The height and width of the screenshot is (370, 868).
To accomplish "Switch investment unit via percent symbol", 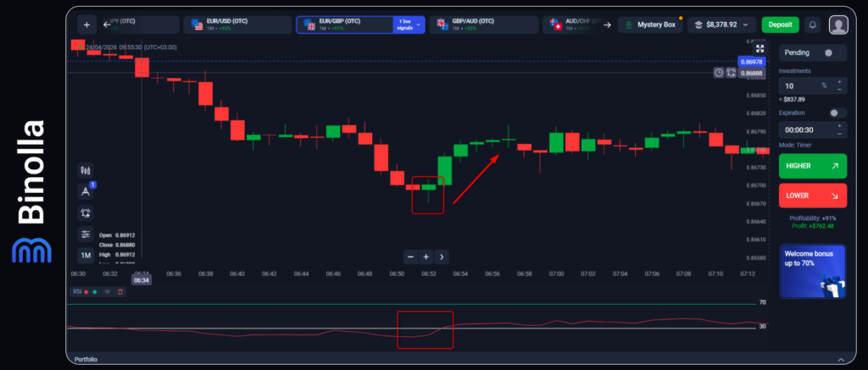I will (x=824, y=86).
